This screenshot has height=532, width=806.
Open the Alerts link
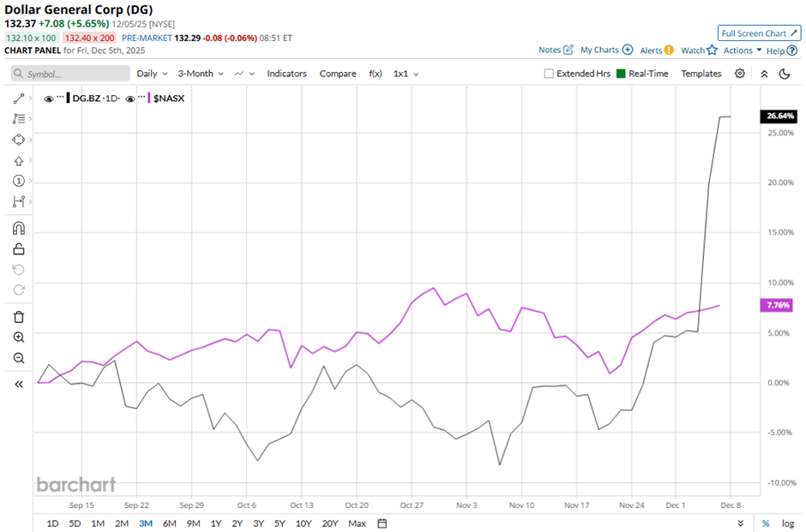pos(651,51)
